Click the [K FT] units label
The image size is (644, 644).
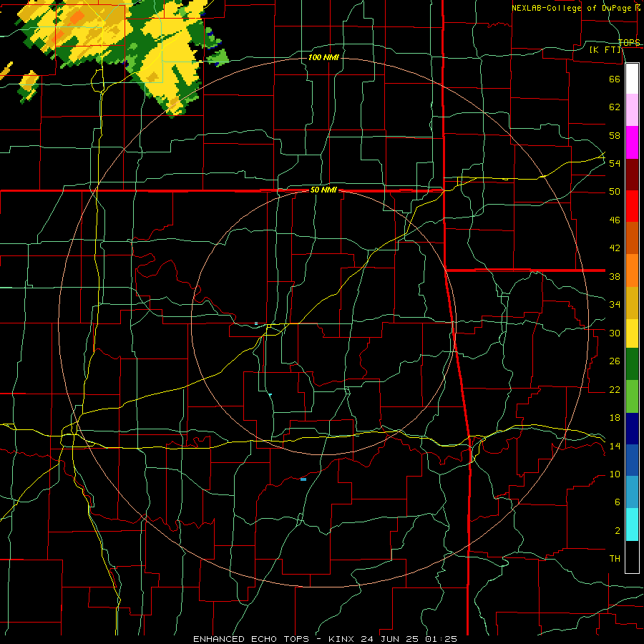(x=605, y=50)
